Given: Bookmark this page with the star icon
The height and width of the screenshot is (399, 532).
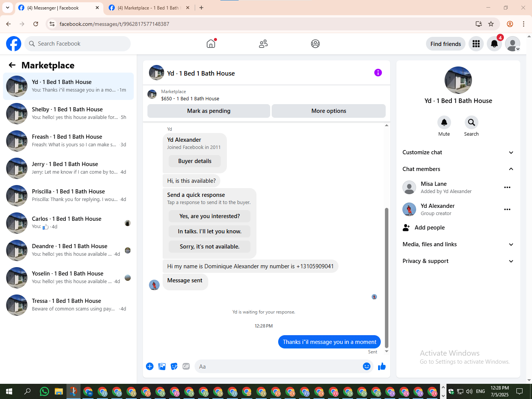Looking at the screenshot, I should click(x=491, y=24).
